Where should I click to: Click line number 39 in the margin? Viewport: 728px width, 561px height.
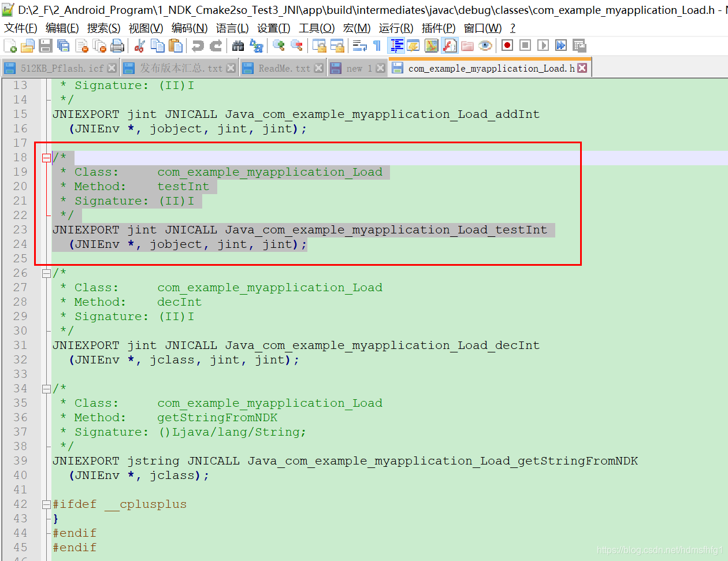(x=20, y=461)
